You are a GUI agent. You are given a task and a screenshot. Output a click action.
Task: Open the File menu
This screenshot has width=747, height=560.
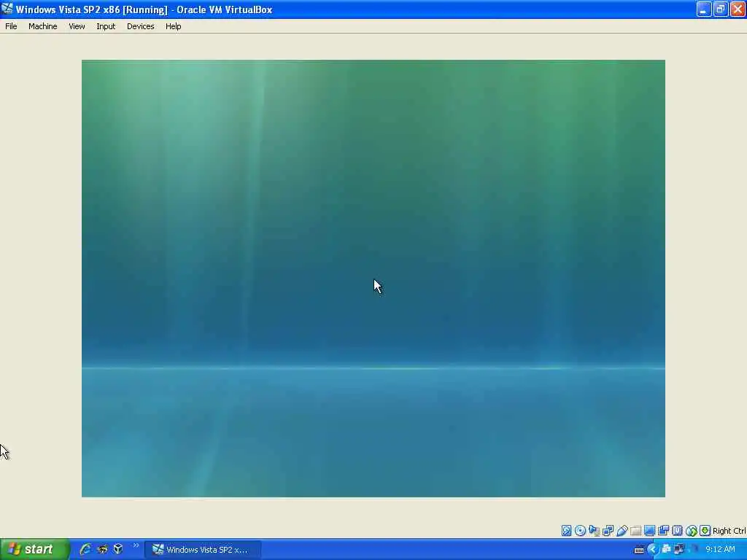click(11, 26)
